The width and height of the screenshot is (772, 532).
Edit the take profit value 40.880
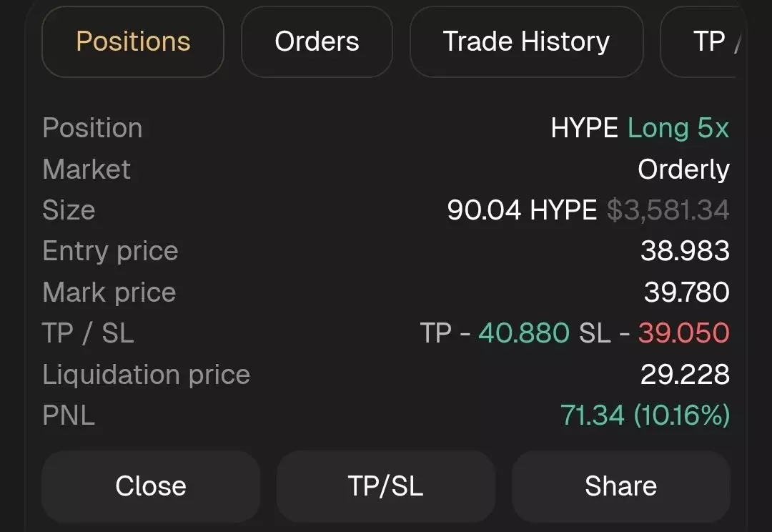pos(524,333)
